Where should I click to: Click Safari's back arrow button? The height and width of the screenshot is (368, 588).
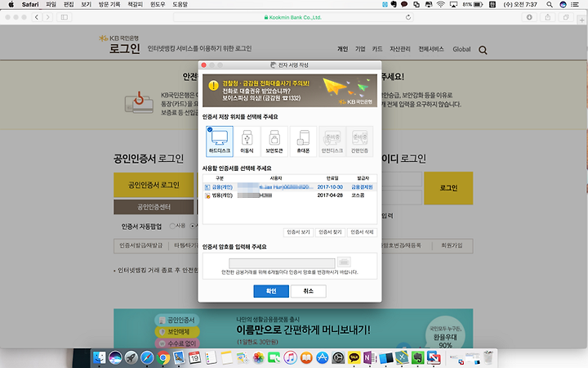(37, 17)
